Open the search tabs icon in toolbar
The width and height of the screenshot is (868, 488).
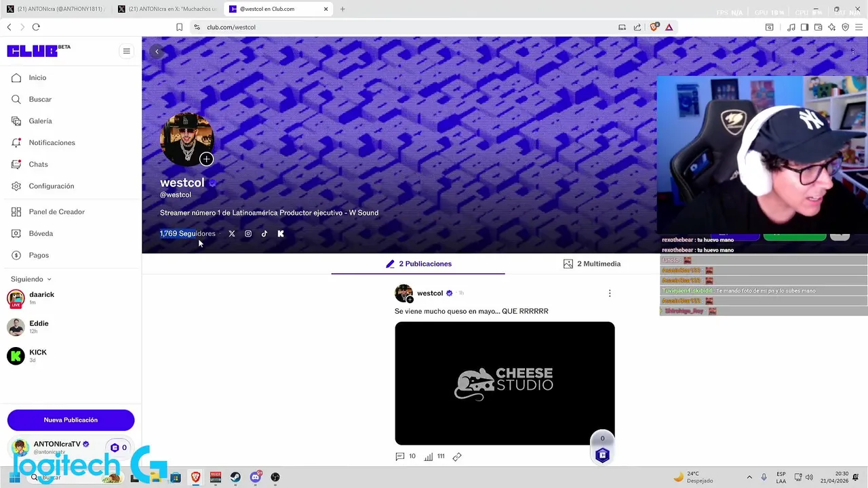point(769,27)
